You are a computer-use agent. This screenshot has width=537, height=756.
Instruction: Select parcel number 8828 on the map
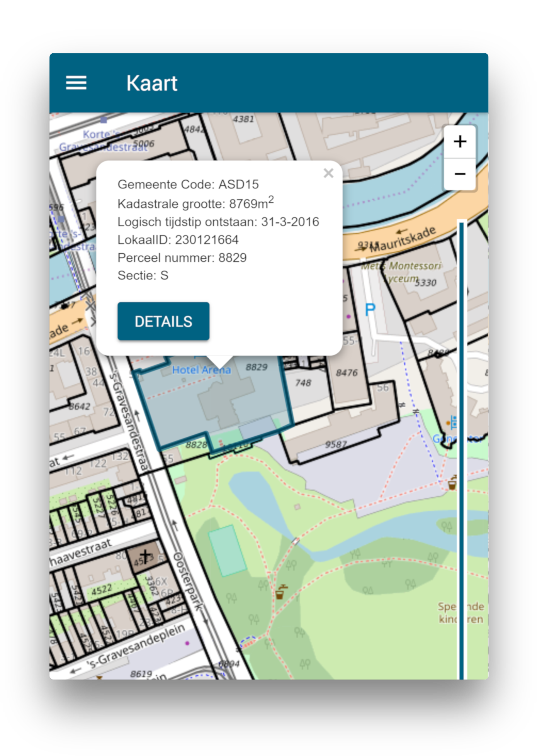coord(196,445)
